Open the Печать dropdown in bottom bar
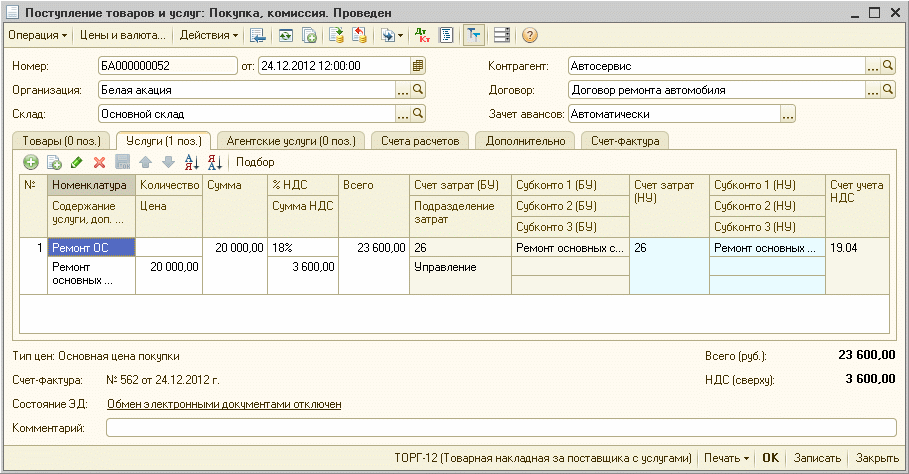909x474 pixels. (x=726, y=457)
